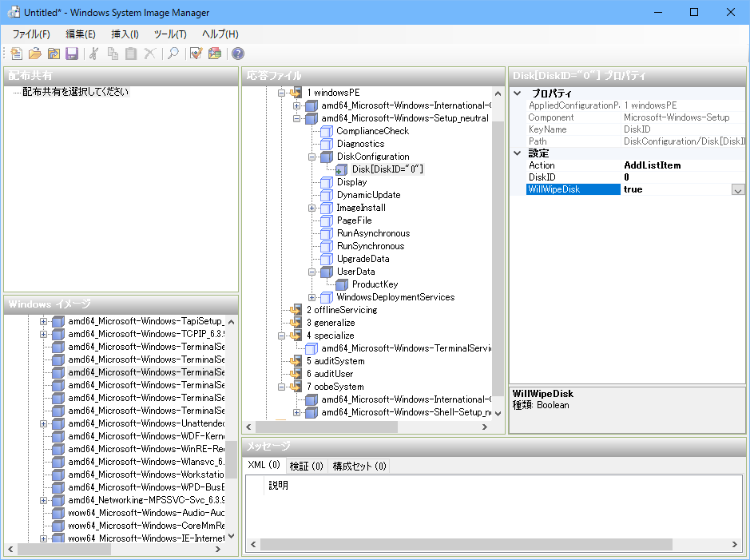
Task: Save the answer file with the floppy icon
Action: (x=72, y=54)
